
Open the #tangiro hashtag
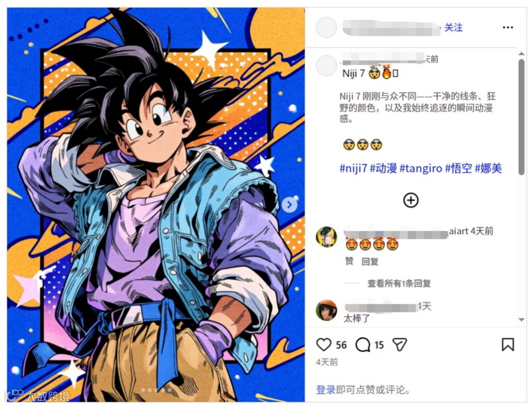point(421,168)
